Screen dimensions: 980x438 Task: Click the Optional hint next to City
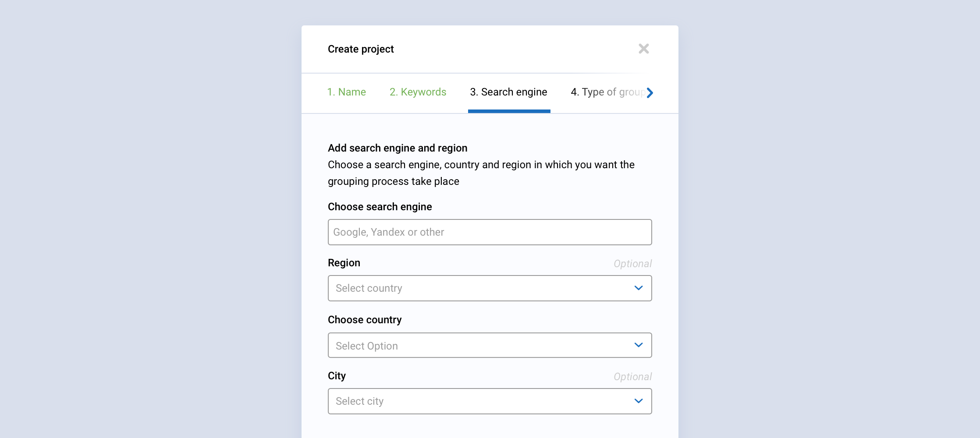[x=632, y=377]
